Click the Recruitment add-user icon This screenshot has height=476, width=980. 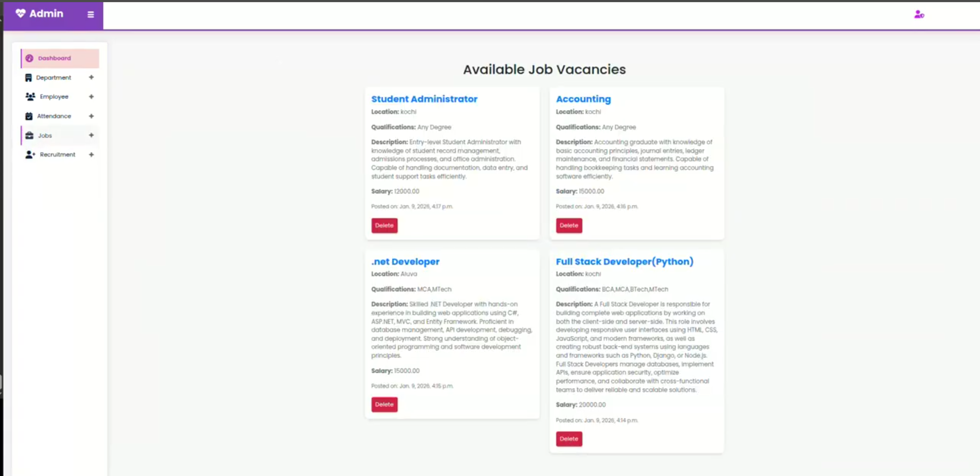point(30,154)
